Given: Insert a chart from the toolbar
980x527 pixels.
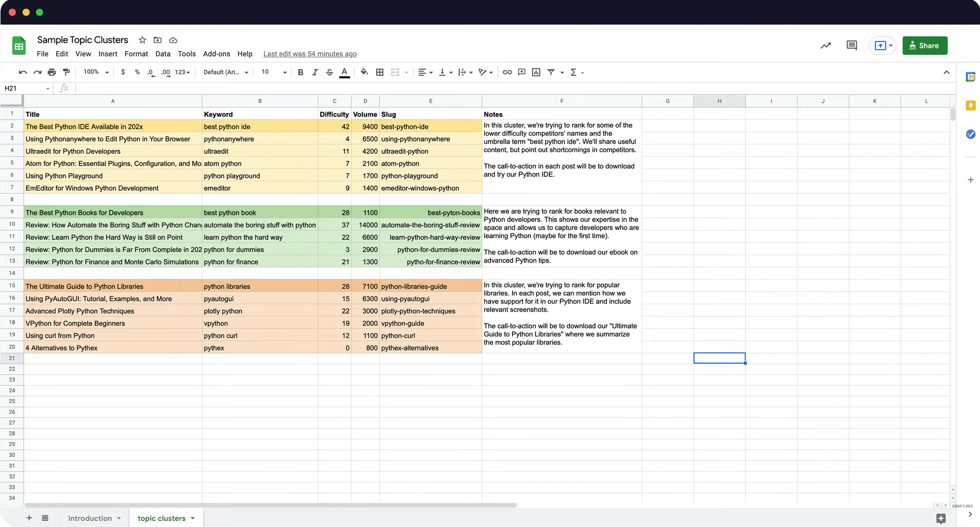Looking at the screenshot, I should click(x=536, y=72).
